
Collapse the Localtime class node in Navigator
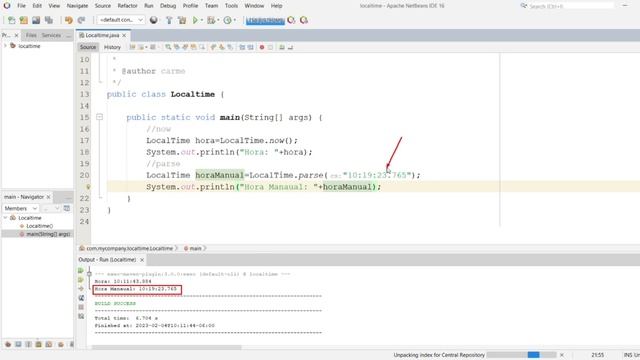click(5, 218)
